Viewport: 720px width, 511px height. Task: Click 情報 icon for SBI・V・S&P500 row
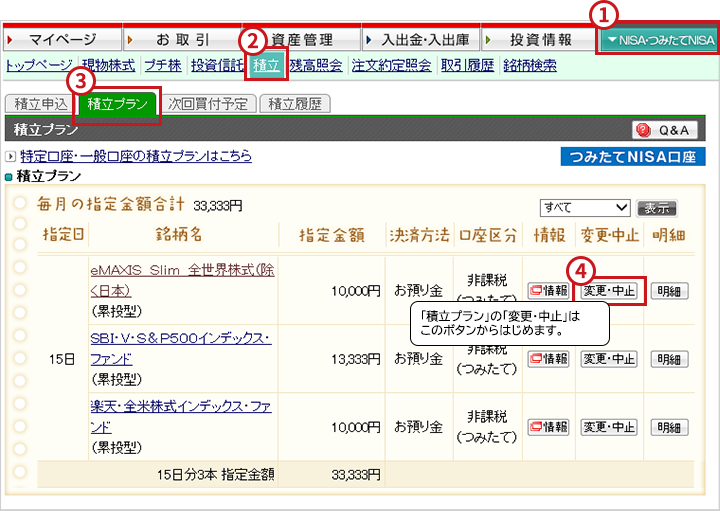(x=548, y=359)
